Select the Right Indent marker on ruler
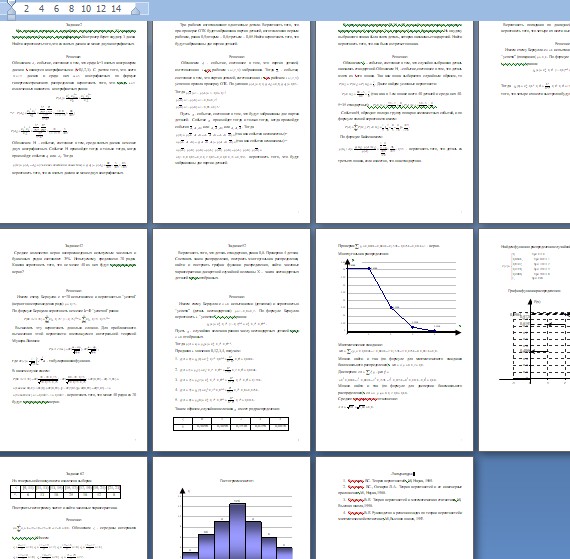570x559 pixels. coord(136,10)
